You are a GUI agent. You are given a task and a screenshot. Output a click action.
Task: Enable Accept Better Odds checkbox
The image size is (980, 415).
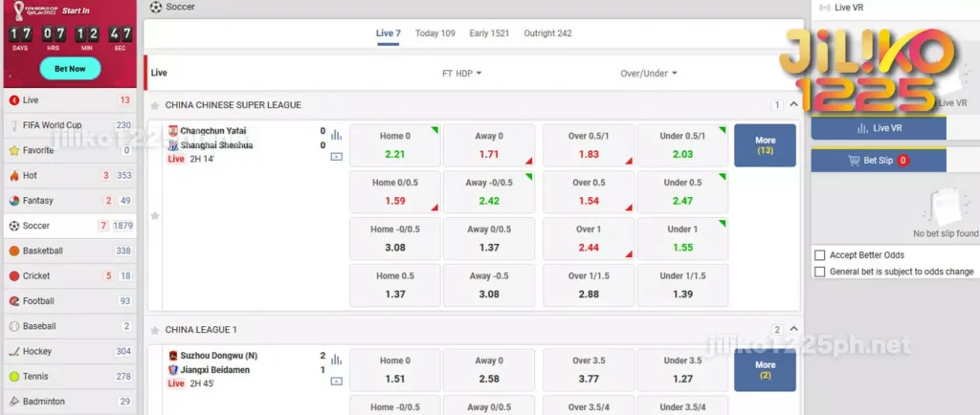point(820,255)
